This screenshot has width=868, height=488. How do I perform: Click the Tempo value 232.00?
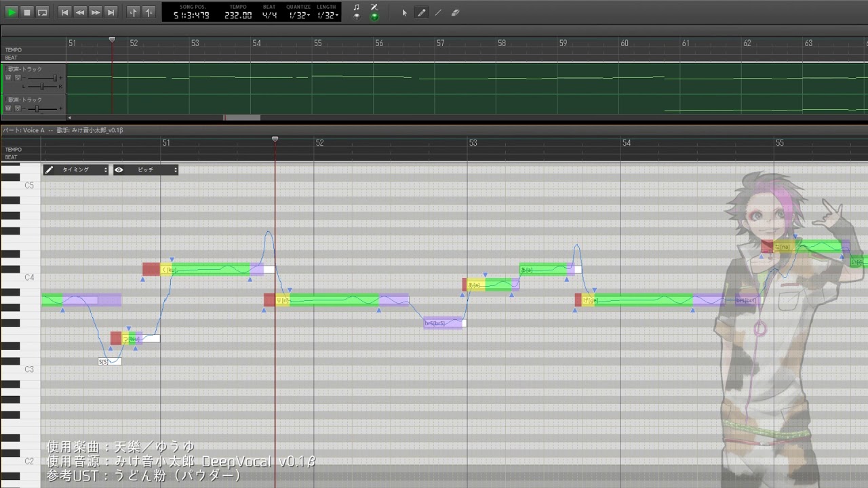click(239, 16)
